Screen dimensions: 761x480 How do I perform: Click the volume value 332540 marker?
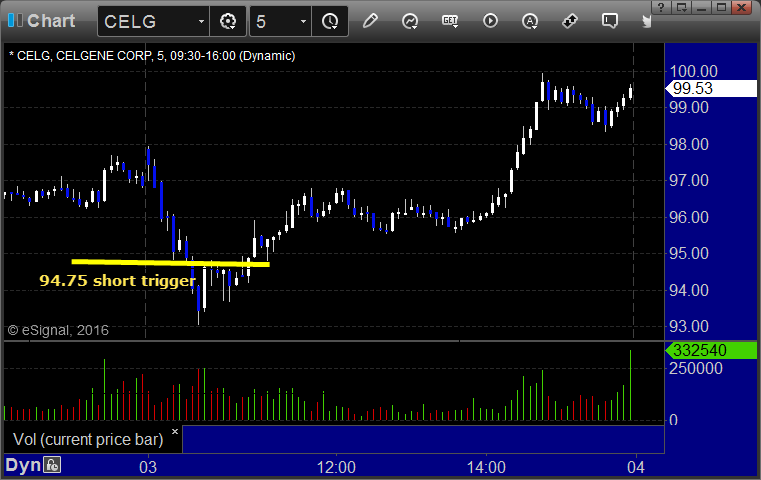(x=711, y=350)
